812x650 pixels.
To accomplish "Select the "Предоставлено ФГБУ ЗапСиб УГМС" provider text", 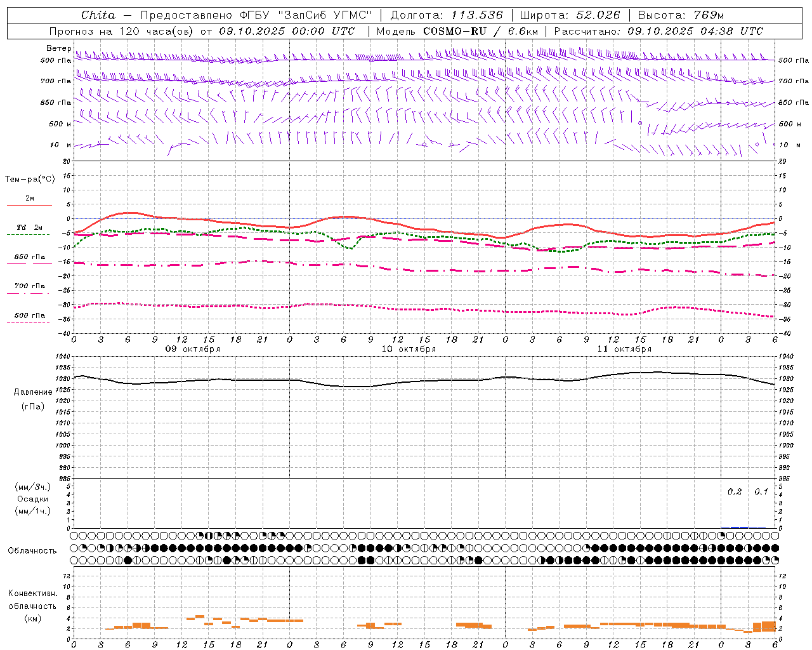I will tap(256, 15).
